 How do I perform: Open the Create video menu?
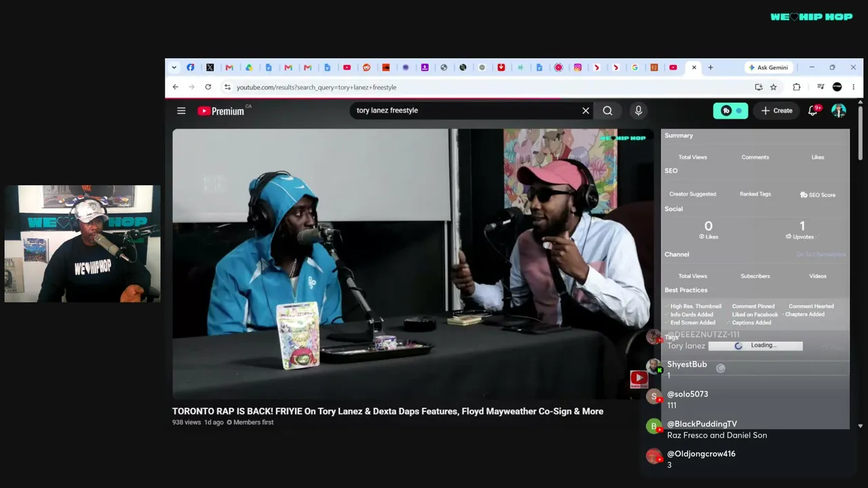coord(776,110)
